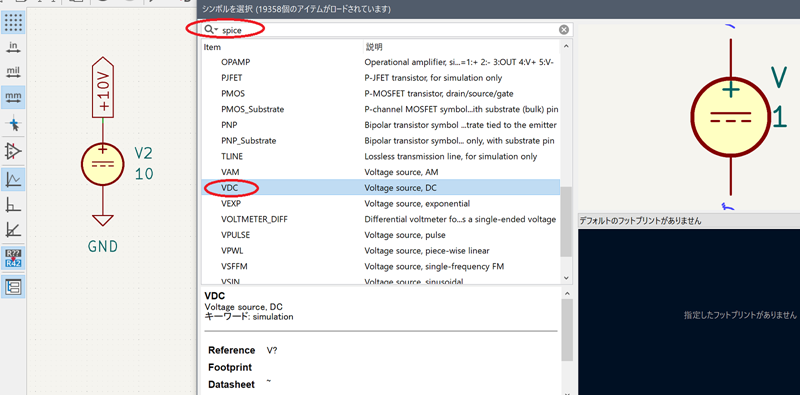The image size is (800, 395).
Task: Switch units to mils
Action: click(14, 71)
